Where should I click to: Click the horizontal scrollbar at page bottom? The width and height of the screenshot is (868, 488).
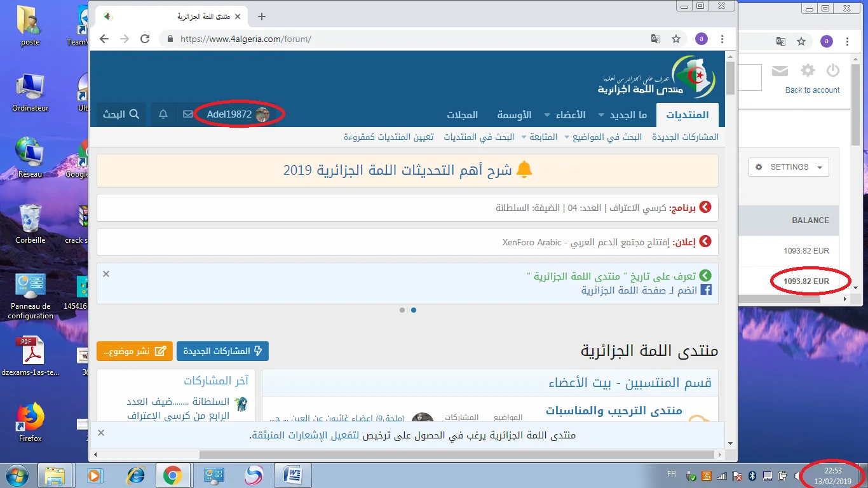click(407, 454)
